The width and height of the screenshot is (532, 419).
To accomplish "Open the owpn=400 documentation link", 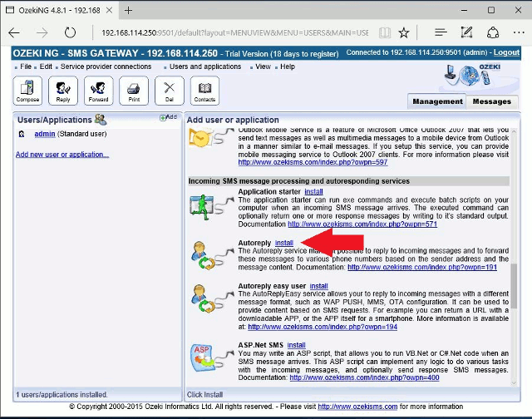I will click(x=364, y=377).
